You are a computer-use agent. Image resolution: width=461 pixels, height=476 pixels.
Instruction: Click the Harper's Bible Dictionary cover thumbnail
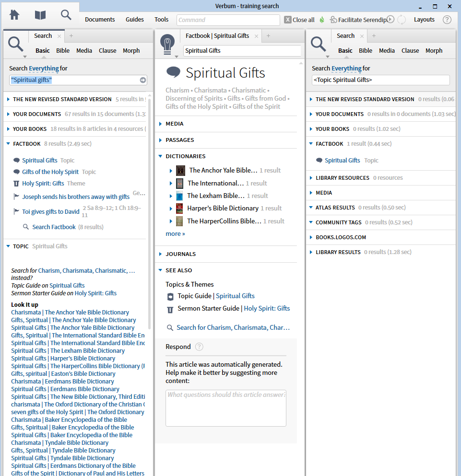(179, 209)
